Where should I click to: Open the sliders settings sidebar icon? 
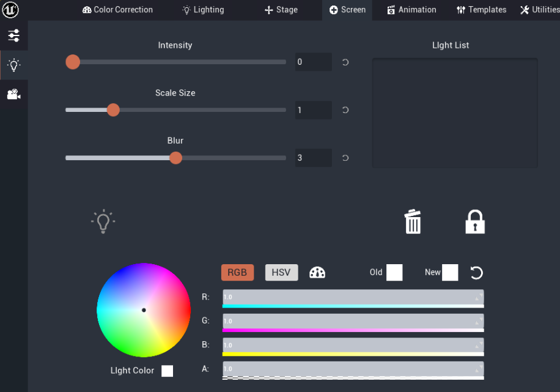[14, 35]
